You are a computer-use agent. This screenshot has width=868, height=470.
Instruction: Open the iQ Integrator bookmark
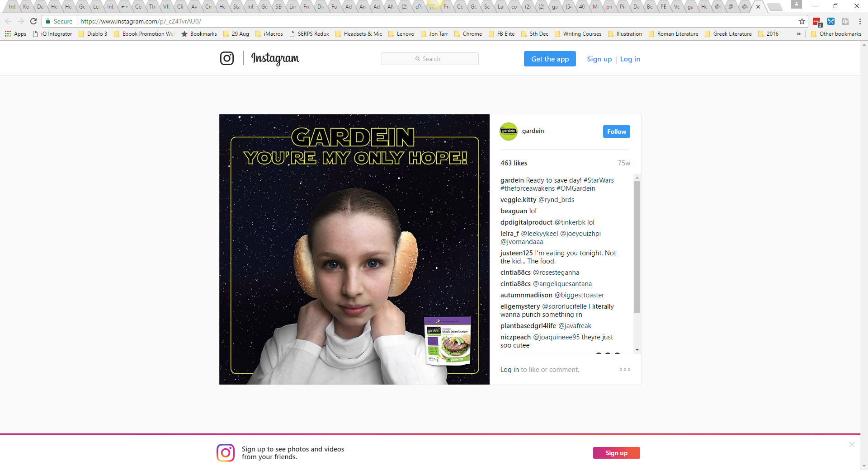(52, 34)
